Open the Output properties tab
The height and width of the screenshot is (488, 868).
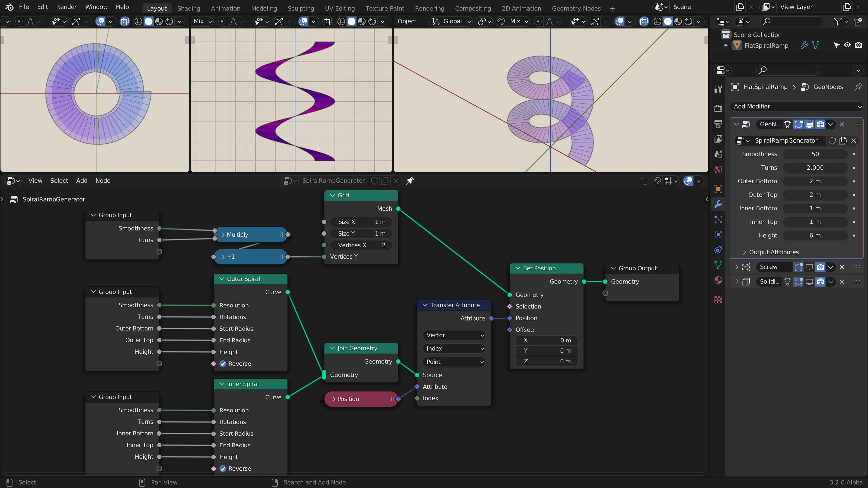(x=718, y=124)
